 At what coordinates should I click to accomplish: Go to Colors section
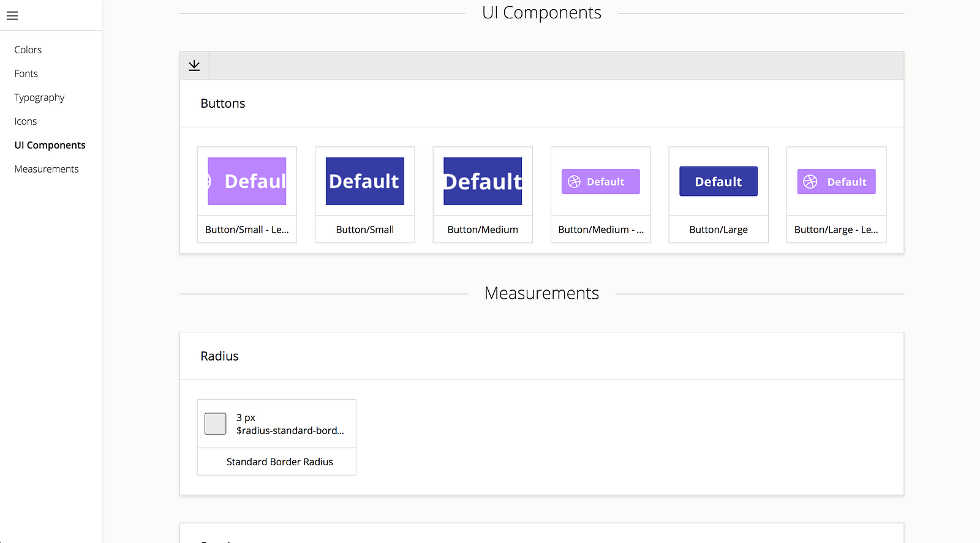click(x=28, y=50)
